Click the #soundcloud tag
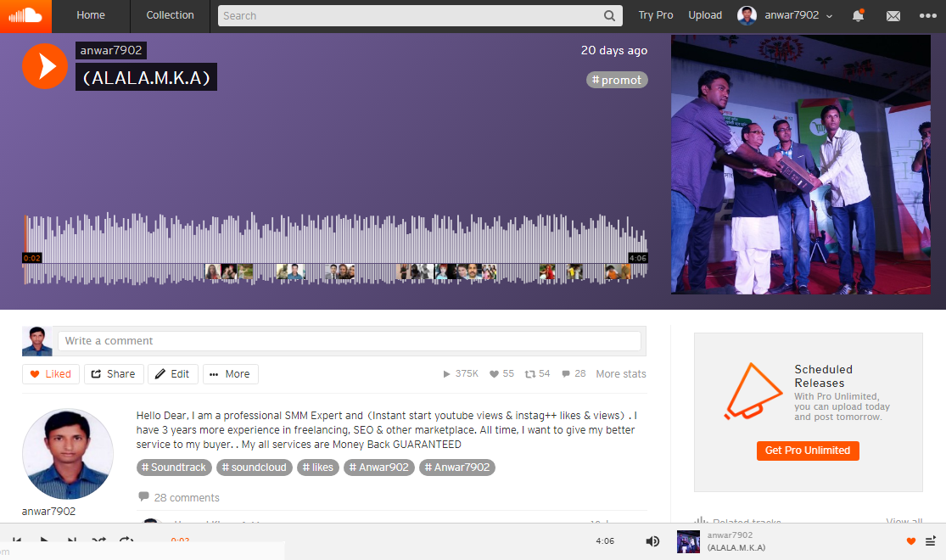 click(254, 467)
